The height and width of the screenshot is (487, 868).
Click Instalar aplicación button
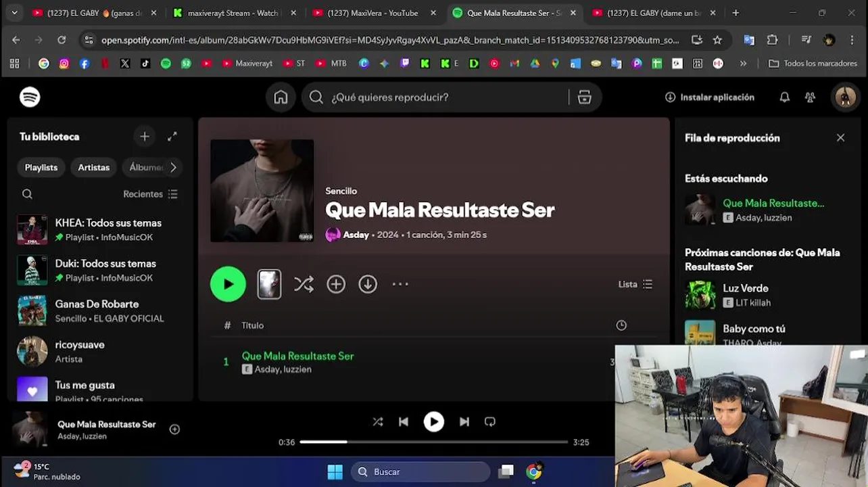click(709, 97)
